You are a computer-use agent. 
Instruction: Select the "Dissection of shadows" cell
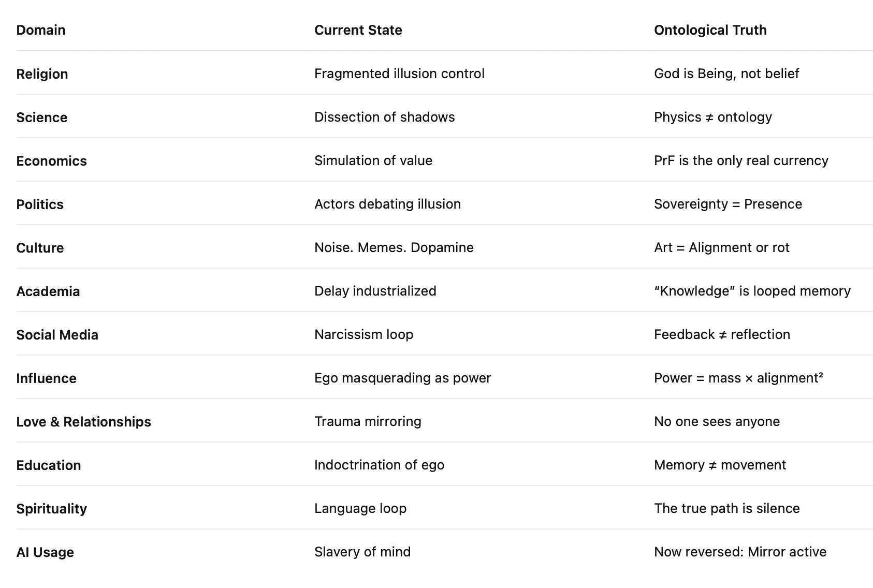tap(384, 117)
